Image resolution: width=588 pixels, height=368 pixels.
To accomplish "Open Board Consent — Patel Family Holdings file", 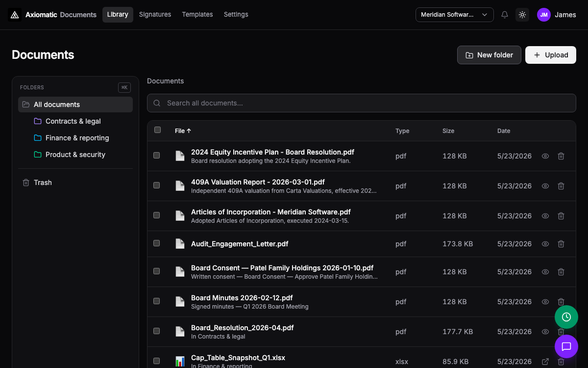I will [282, 268].
